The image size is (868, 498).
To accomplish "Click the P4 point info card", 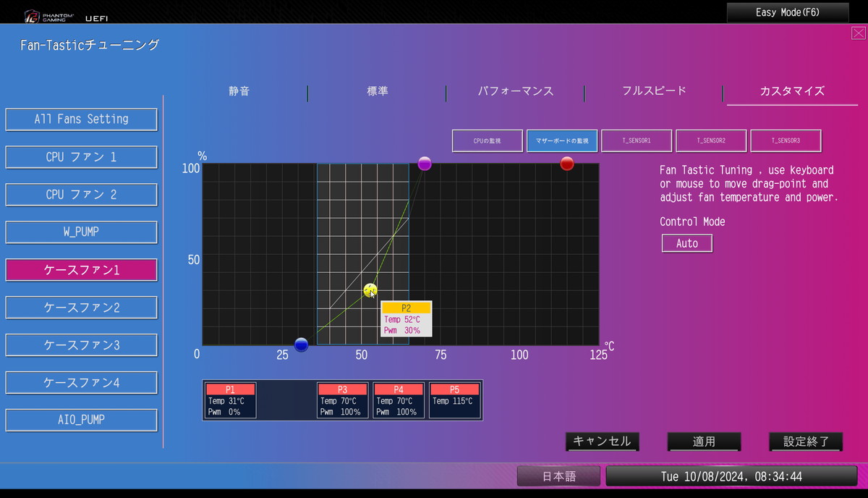I will point(399,400).
